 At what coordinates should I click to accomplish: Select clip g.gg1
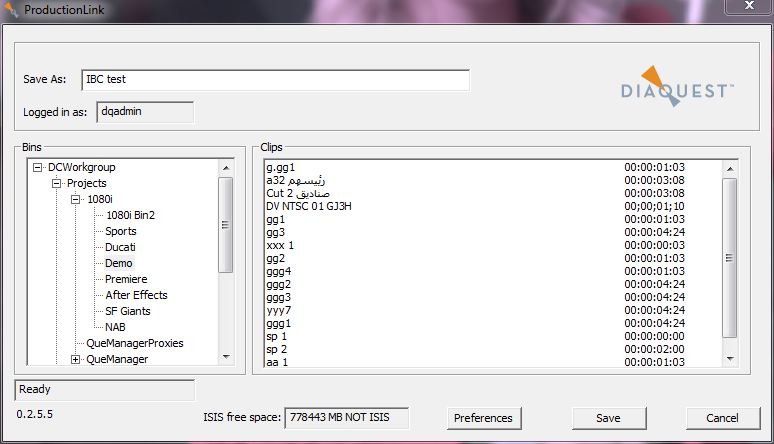click(x=280, y=167)
